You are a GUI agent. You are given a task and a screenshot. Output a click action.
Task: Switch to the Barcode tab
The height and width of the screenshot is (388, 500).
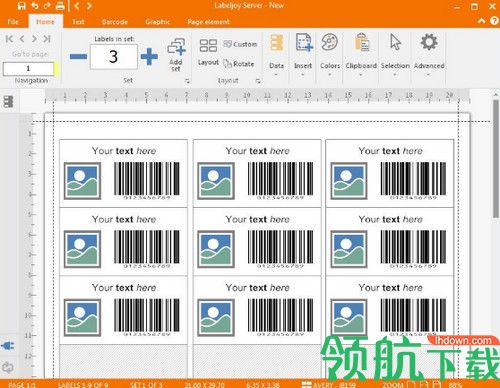115,22
